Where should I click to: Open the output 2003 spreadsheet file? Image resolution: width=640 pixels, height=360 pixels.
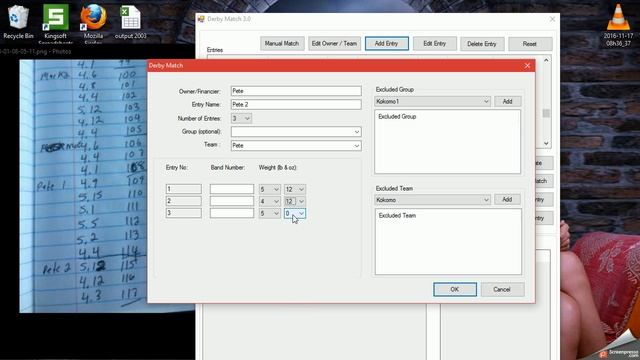click(130, 22)
